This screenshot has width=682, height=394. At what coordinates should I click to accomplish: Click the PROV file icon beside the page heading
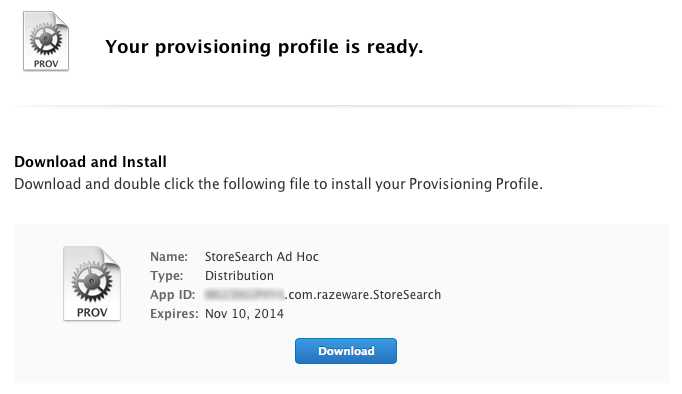(x=46, y=41)
